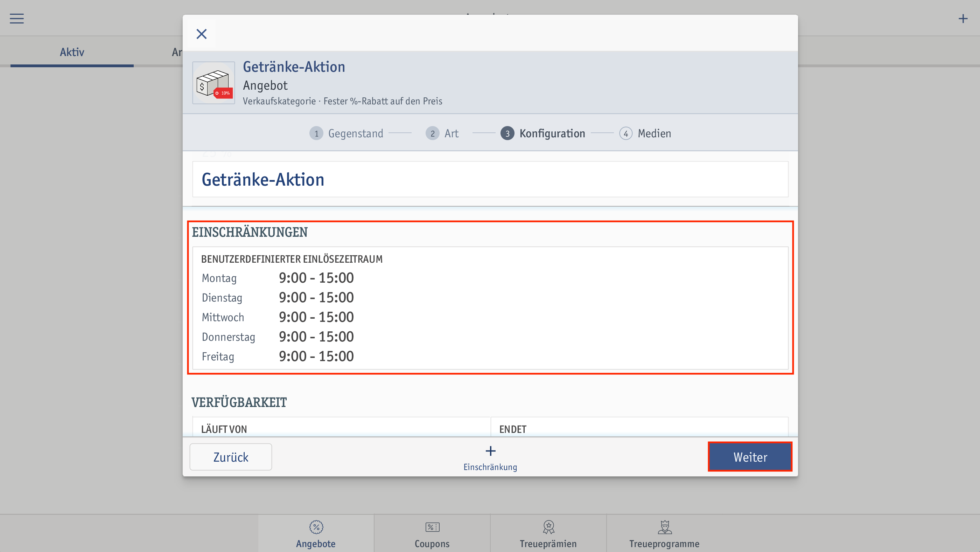
Task: Click the Weiter button
Action: 750,457
